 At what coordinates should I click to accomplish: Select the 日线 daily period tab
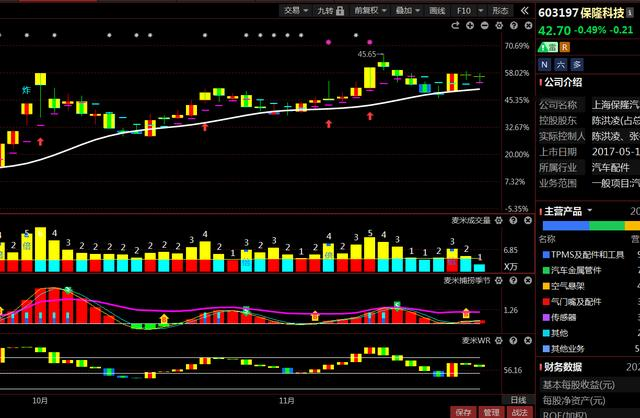518,400
